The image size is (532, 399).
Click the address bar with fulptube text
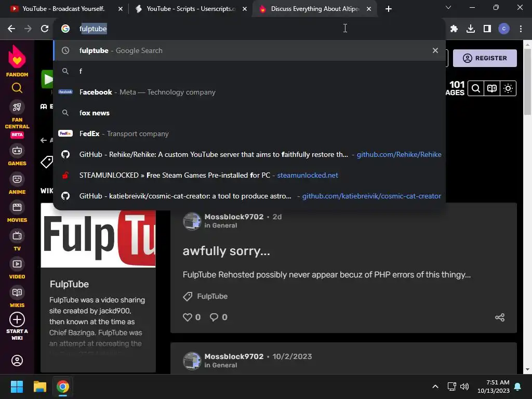(x=249, y=29)
